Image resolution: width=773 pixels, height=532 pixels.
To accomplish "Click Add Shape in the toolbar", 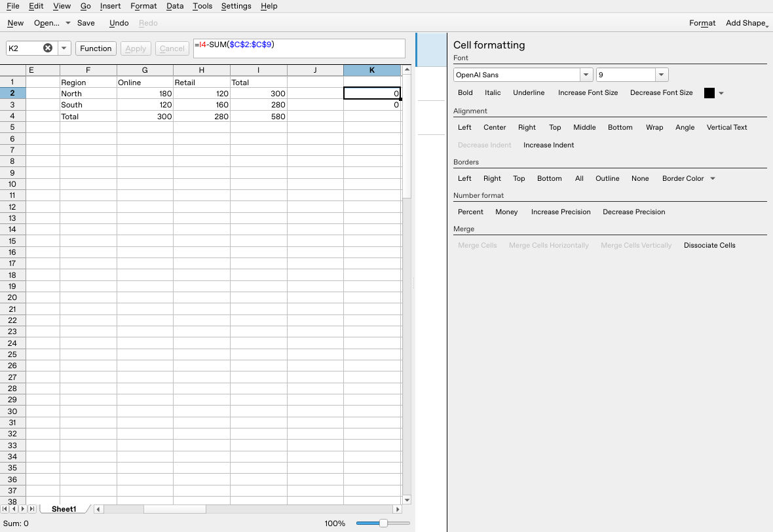I will click(746, 23).
